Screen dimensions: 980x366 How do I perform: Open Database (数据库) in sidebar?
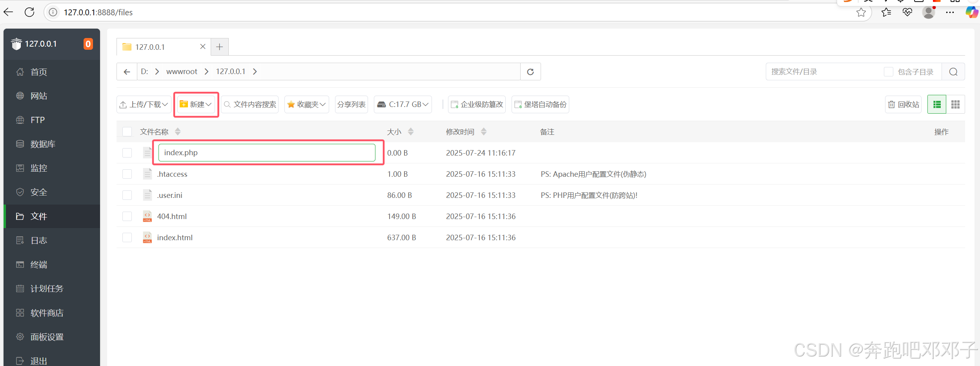(x=52, y=144)
